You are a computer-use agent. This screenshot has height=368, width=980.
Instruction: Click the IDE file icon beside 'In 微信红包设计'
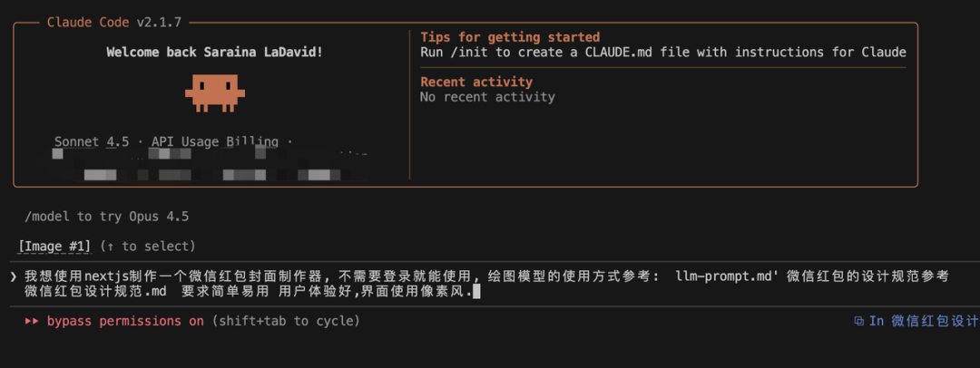pos(858,321)
